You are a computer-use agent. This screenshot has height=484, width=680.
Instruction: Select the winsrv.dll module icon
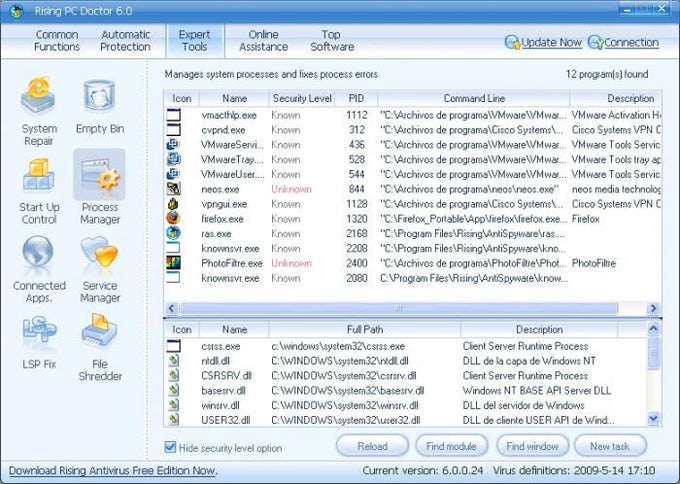point(173,405)
